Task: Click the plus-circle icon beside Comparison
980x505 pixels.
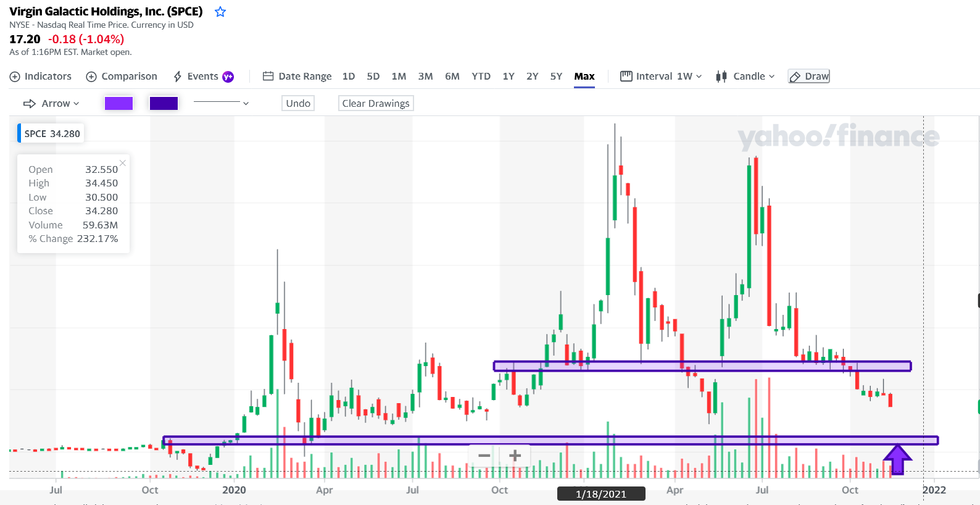Action: point(91,77)
